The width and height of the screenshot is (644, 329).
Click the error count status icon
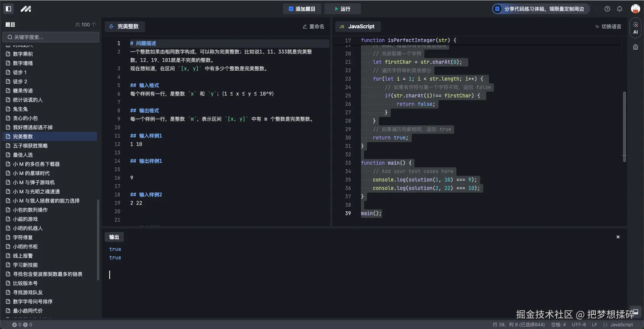[15, 325]
